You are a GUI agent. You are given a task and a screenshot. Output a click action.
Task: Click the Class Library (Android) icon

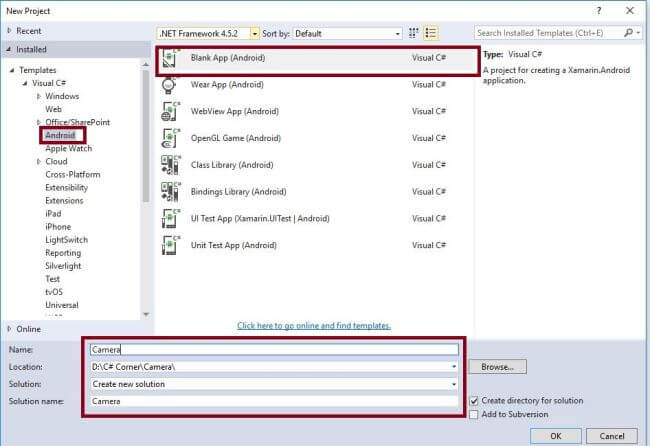pyautogui.click(x=170, y=165)
